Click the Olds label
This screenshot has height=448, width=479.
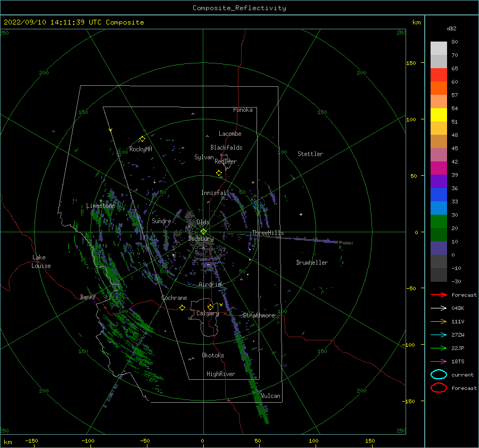[203, 222]
